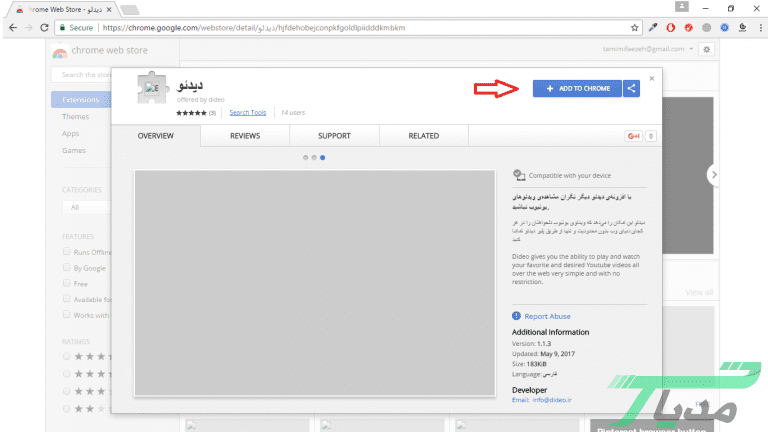Select Extensions in the left sidebar
This screenshot has height=432, width=768.
pos(81,99)
